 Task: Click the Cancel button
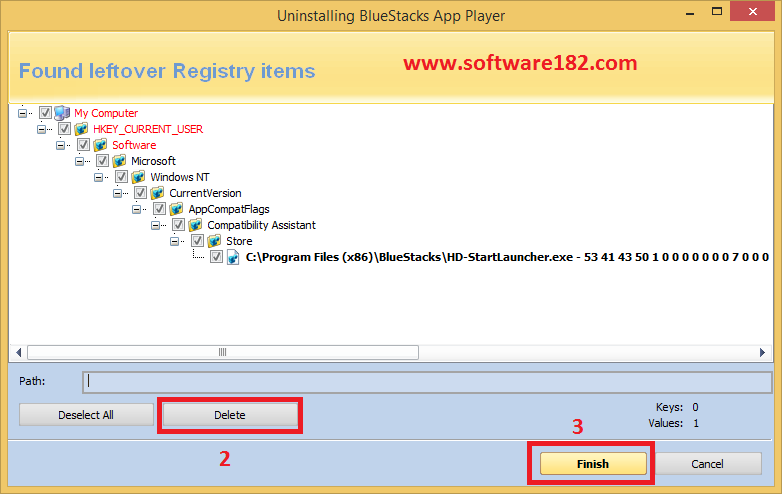pyautogui.click(x=708, y=464)
